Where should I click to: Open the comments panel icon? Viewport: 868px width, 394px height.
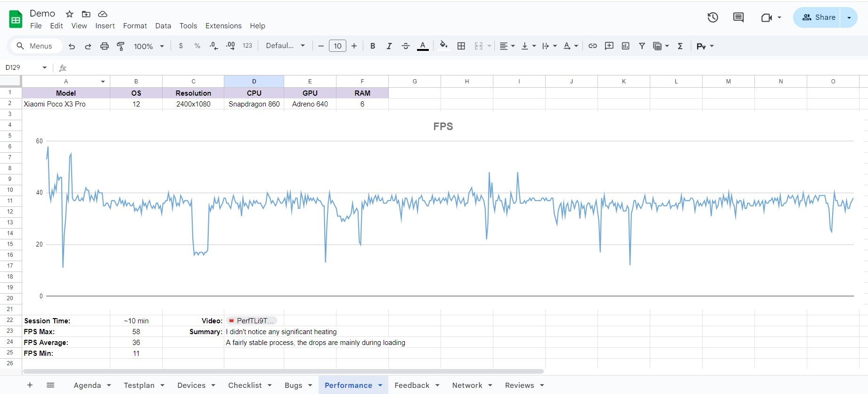point(738,17)
